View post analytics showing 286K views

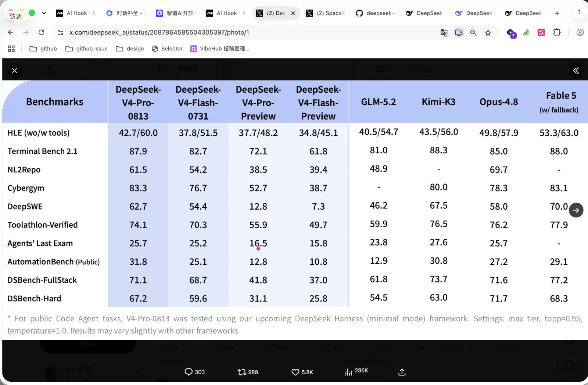(x=356, y=371)
